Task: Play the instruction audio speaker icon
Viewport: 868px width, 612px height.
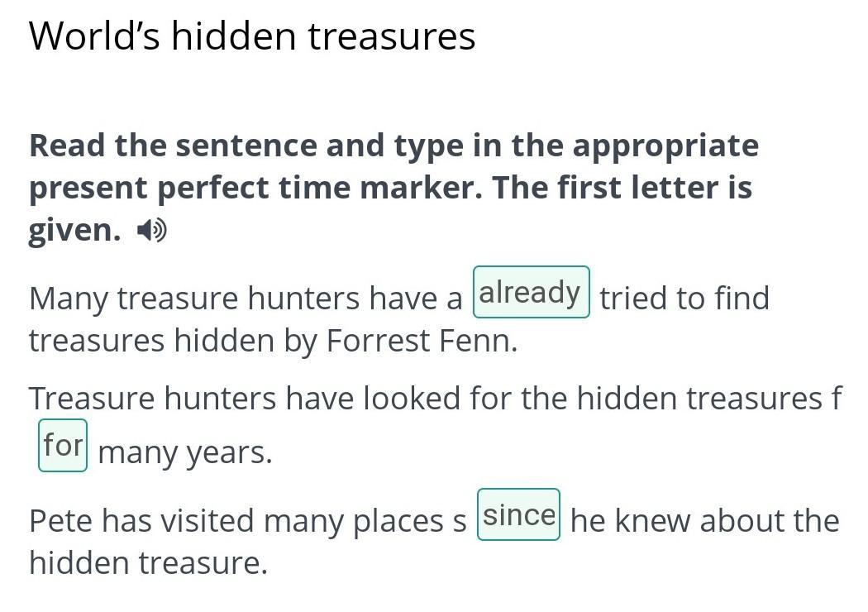Action: (151, 231)
